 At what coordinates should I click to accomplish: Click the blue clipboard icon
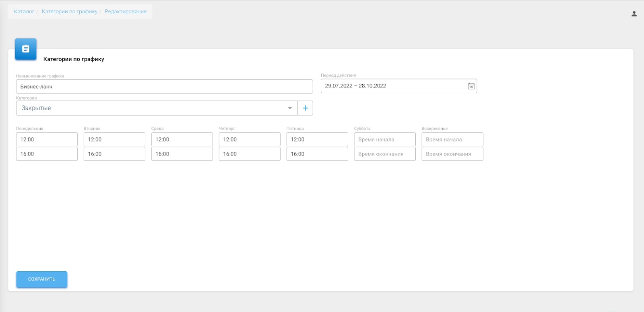coord(26,49)
